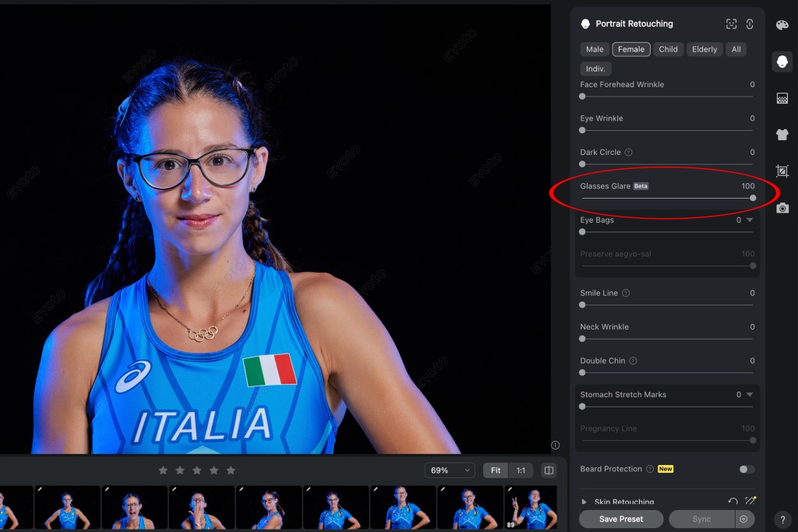Expand the Eye Bags options arrow
798x532 pixels.
click(x=750, y=220)
